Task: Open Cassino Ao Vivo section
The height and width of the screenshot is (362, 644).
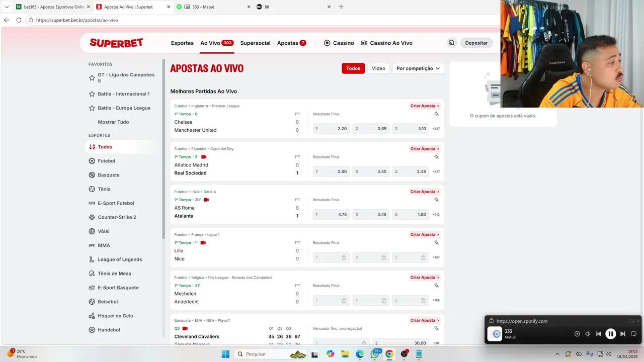Action: pyautogui.click(x=386, y=43)
